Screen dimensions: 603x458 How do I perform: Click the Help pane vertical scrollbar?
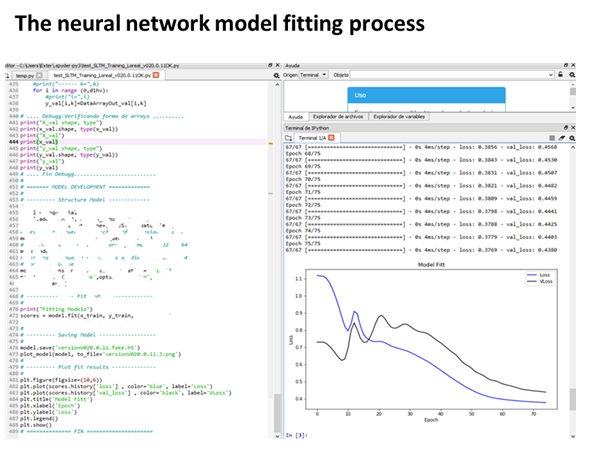pos(573,95)
